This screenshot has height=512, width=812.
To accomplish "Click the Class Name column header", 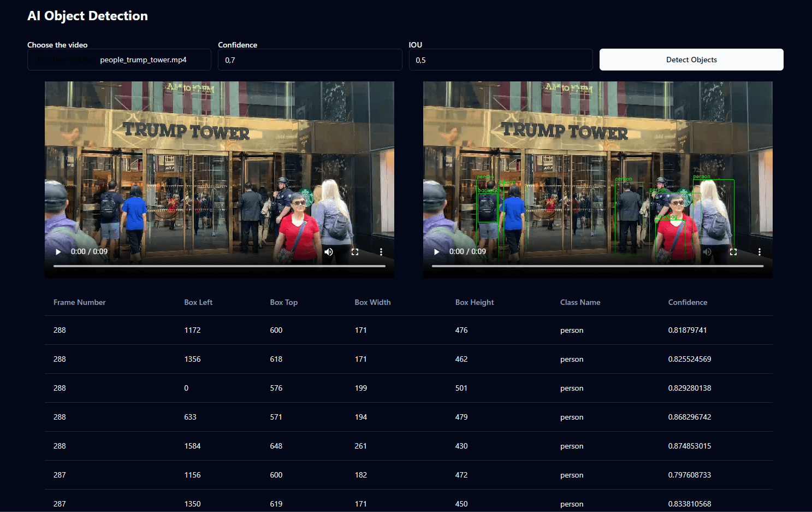I will click(x=580, y=302).
